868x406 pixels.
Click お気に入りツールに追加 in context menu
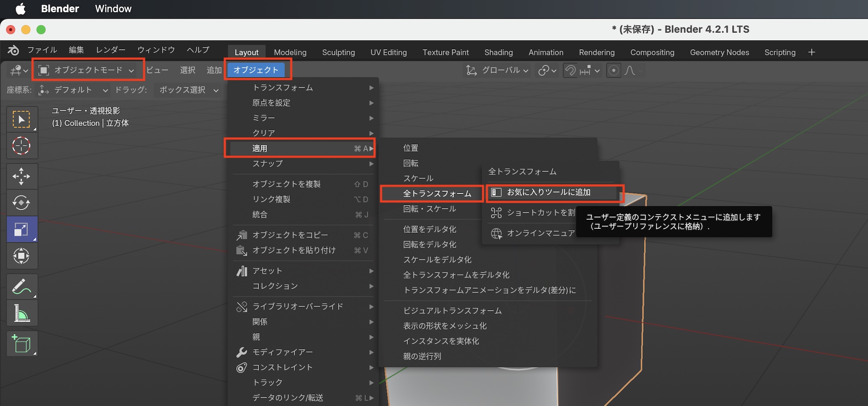[x=549, y=192]
